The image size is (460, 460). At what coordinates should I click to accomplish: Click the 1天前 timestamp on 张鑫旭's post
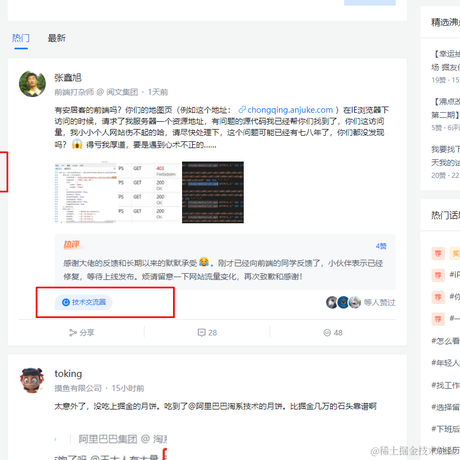pos(158,92)
